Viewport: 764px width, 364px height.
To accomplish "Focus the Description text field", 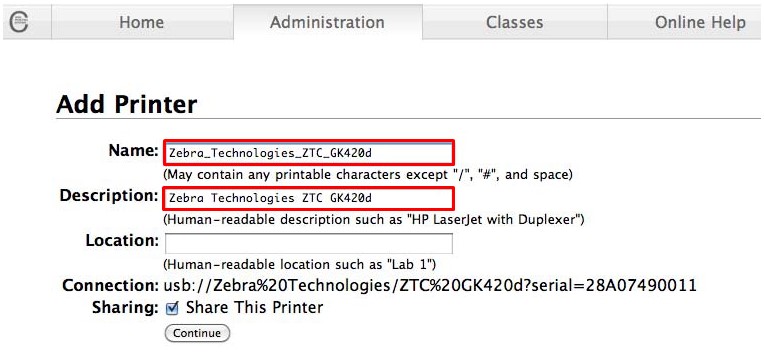I will tap(309, 198).
